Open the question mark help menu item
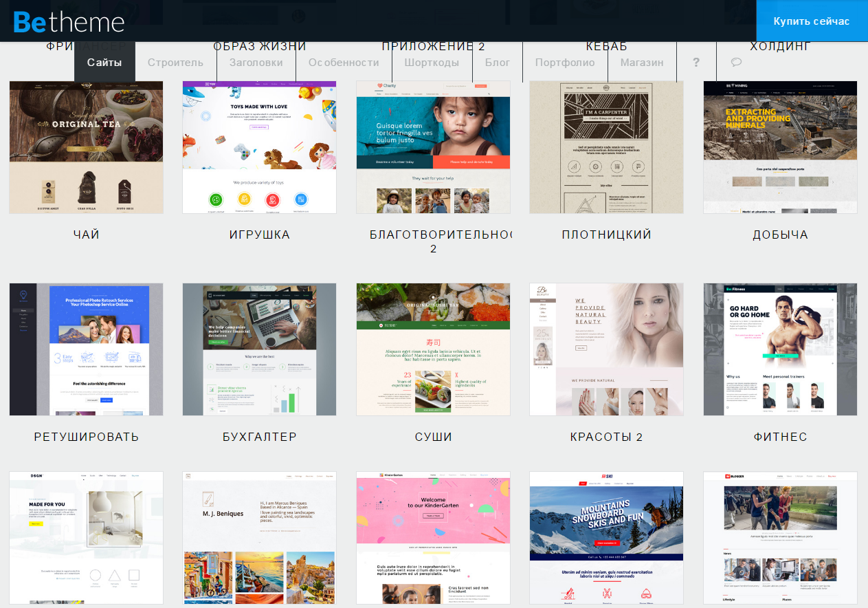Image resolution: width=868 pixels, height=608 pixels. [x=696, y=63]
